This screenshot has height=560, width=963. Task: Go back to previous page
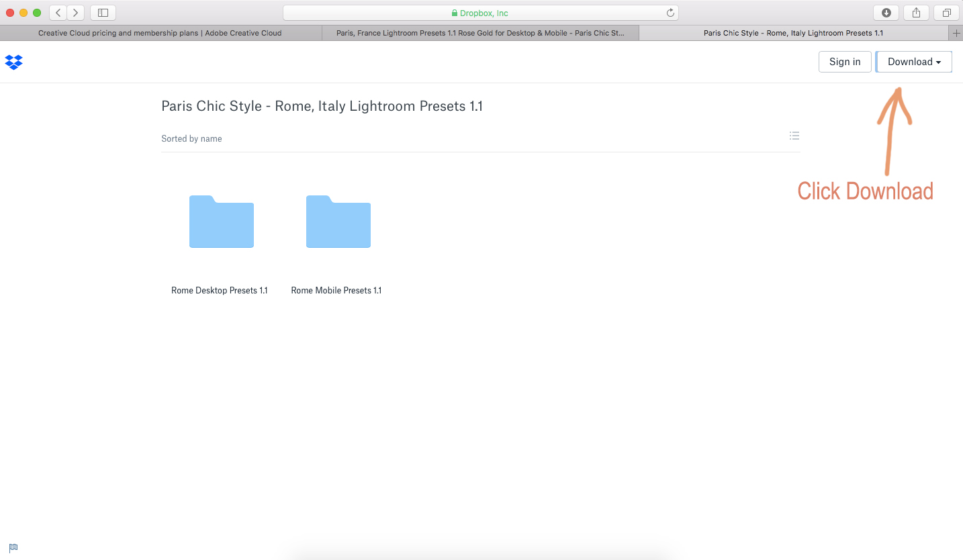coord(58,13)
